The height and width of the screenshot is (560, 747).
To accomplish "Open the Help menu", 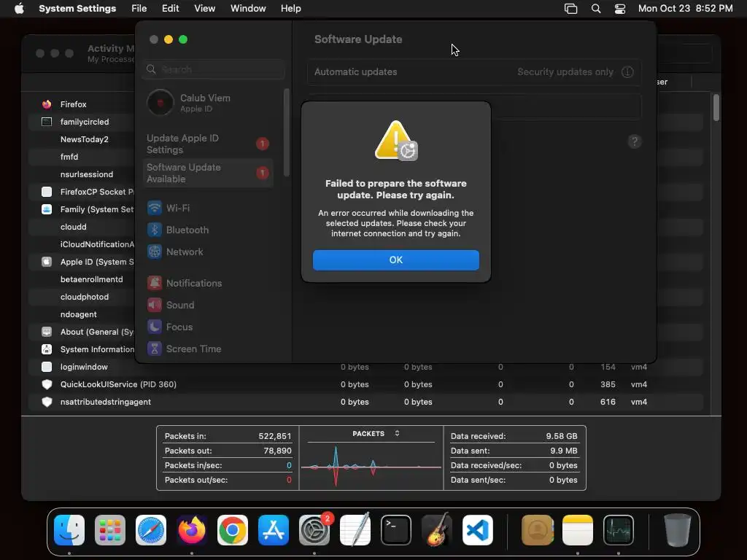I will (x=290, y=9).
